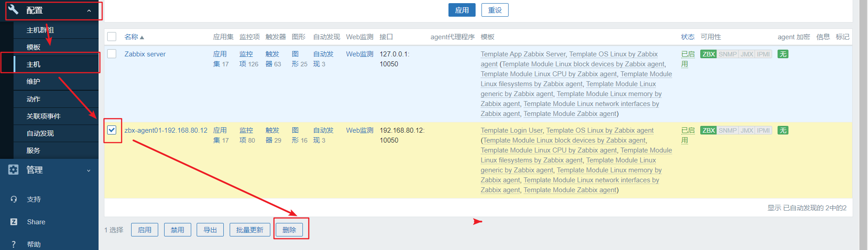868x250 pixels.
Task: Click 无 encryption badge for Zabbix server
Action: coord(783,54)
